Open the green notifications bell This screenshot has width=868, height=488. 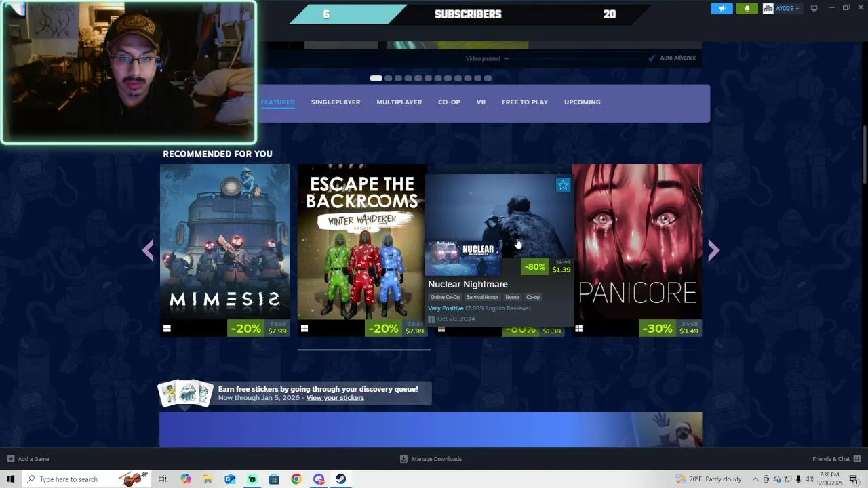pyautogui.click(x=747, y=8)
